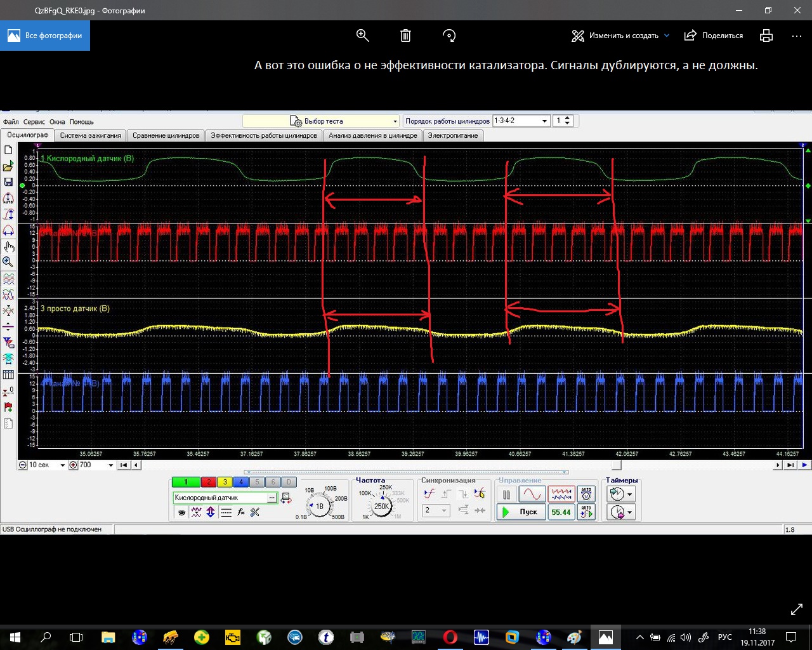812x650 pixels.
Task: Select auto vertical scale tool
Action: 8,198
